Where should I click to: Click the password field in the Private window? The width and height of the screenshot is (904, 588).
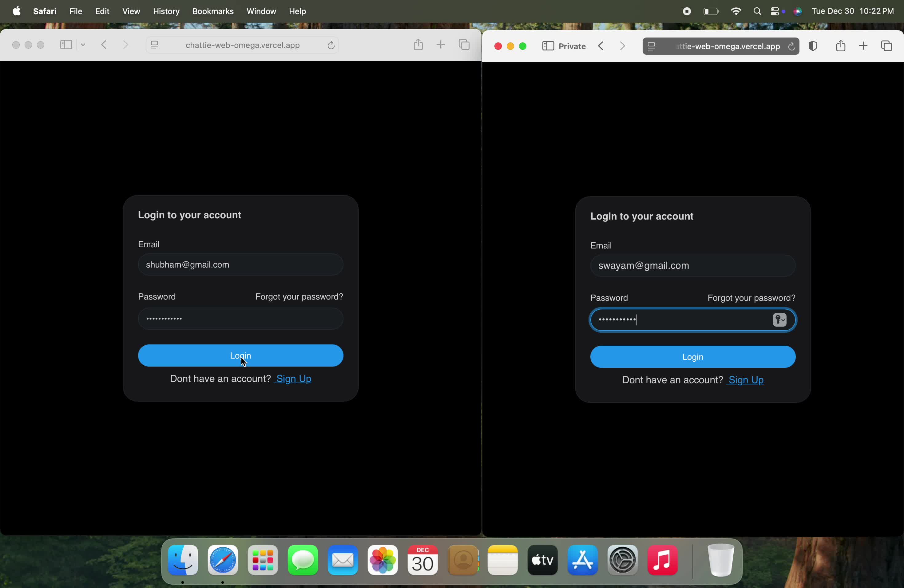693,320
